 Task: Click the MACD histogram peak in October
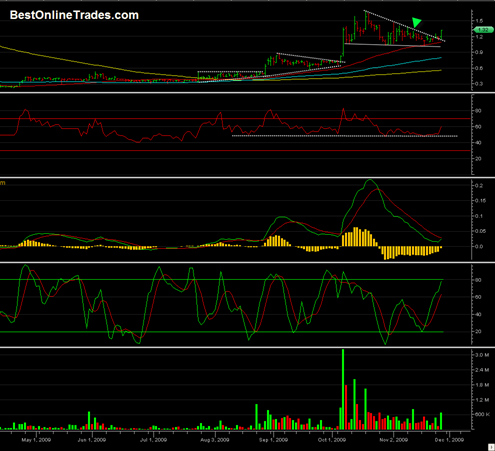356,237
